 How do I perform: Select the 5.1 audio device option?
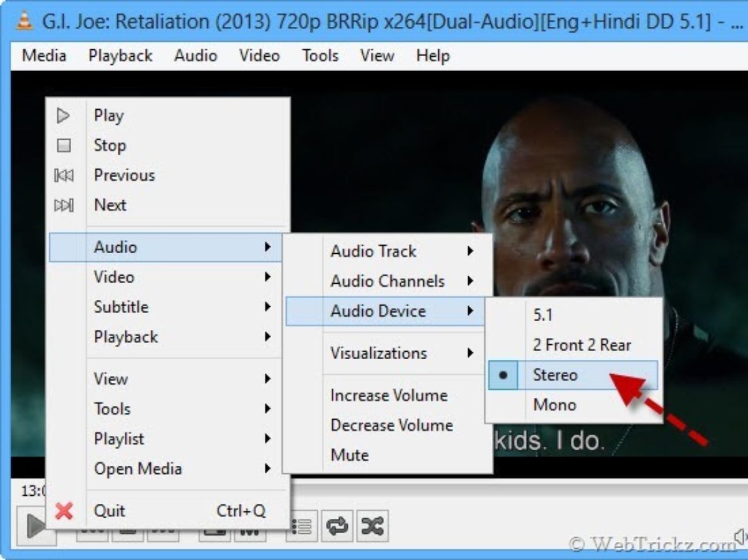[x=573, y=315]
